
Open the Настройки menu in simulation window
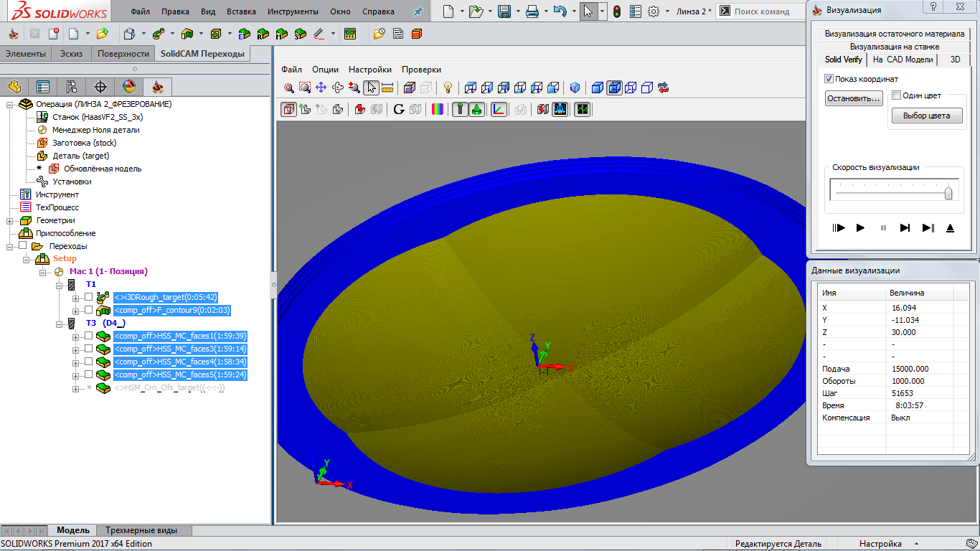coord(370,70)
